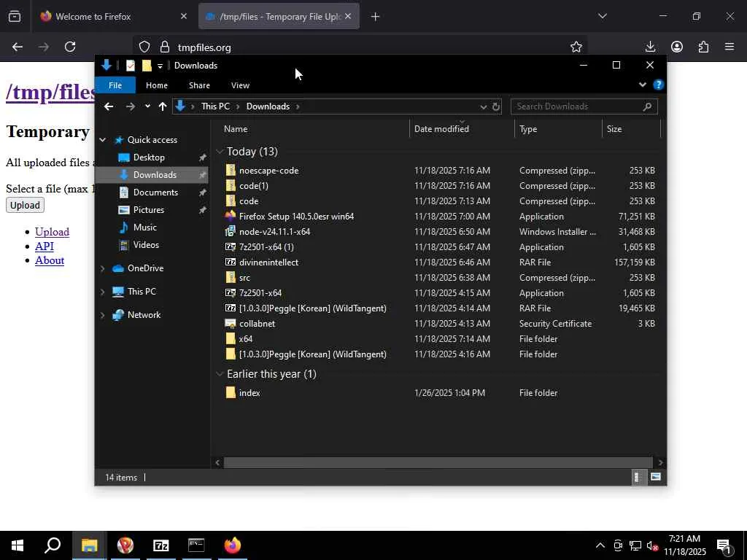Collapse the Today (13) group
The width and height of the screenshot is (747, 560).
(220, 152)
